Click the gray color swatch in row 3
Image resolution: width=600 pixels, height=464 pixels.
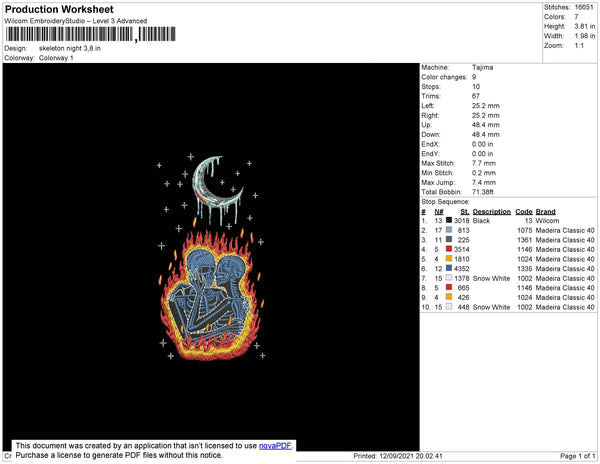click(x=449, y=239)
